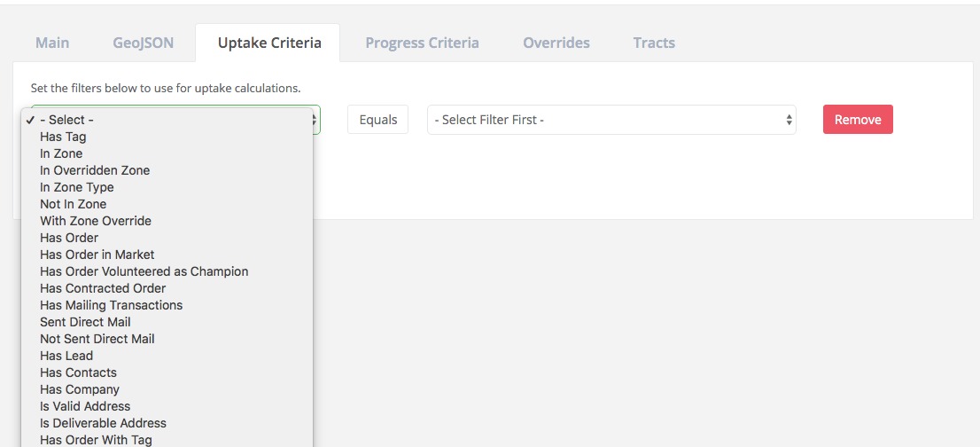This screenshot has width=980, height=447.
Task: Choose the Has Tag option
Action: tap(63, 137)
